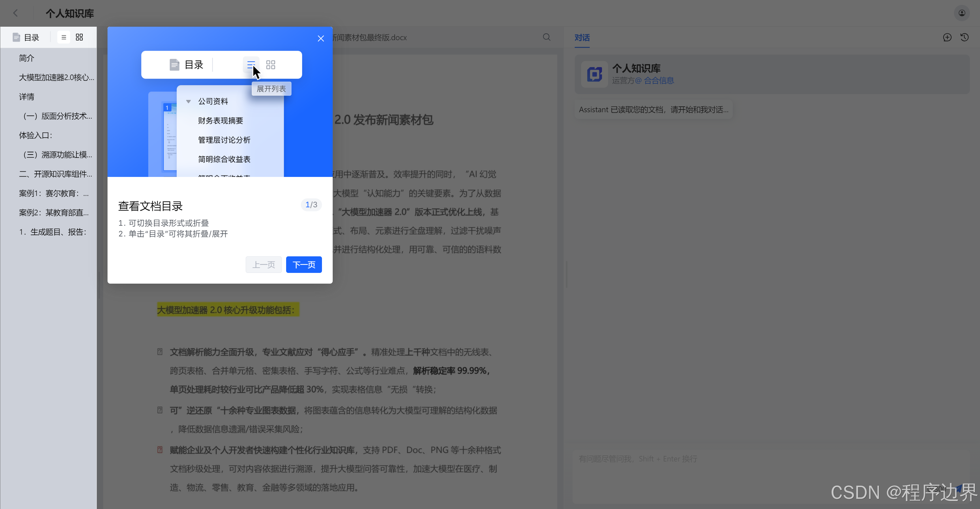The image size is (980, 509).
Task: Jump to 大模型加速器2.0核心 outline item
Action: pyautogui.click(x=56, y=77)
